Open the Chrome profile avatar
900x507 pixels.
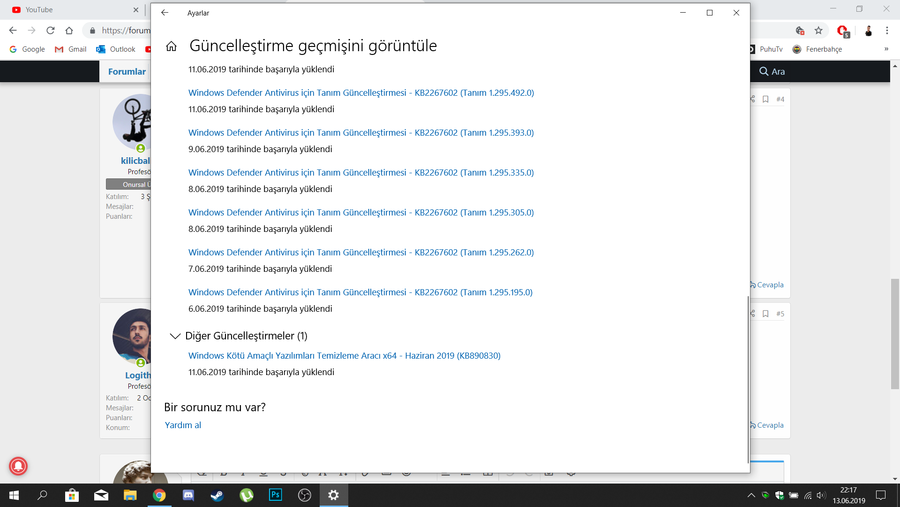868,31
